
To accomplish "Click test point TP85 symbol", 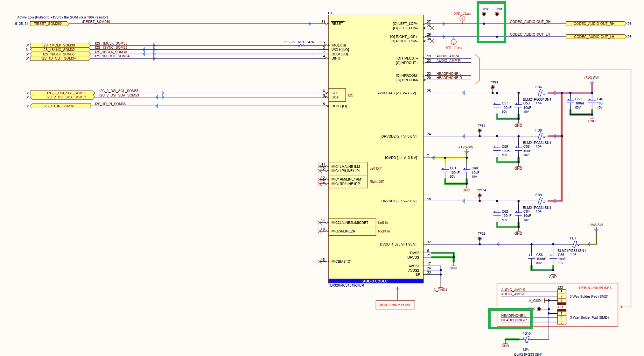I will [x=497, y=14].
